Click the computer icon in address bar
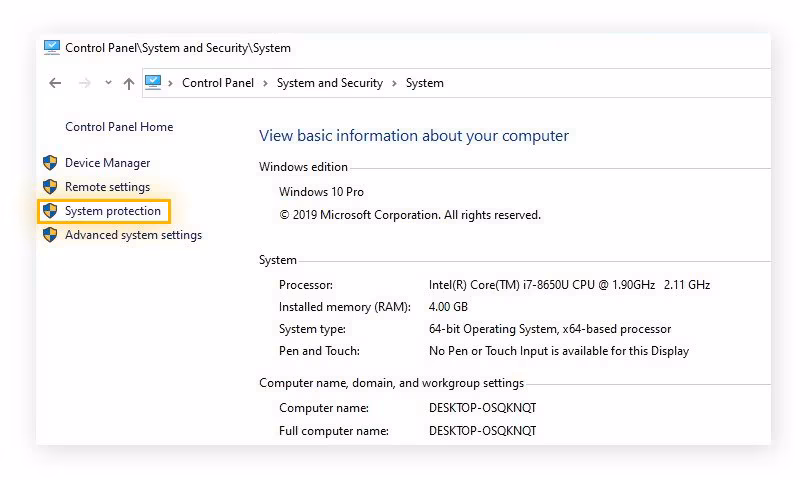The height and width of the screenshot is (480, 810). 153,83
